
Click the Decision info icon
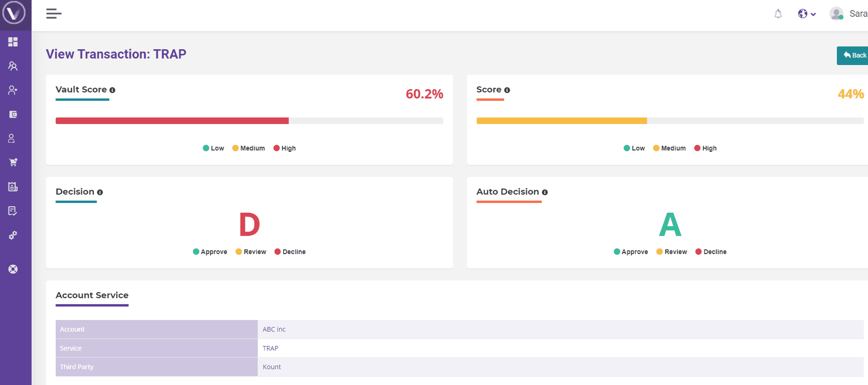click(100, 192)
